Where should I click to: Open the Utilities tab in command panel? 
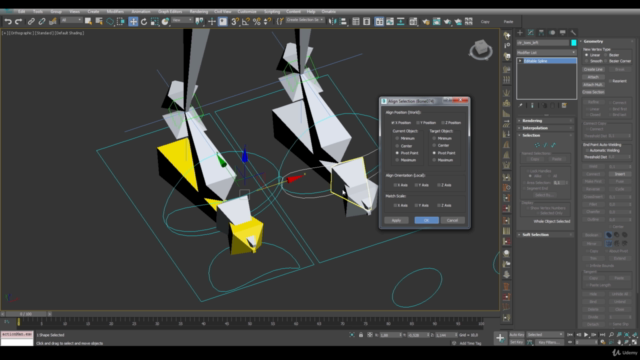pos(573,33)
